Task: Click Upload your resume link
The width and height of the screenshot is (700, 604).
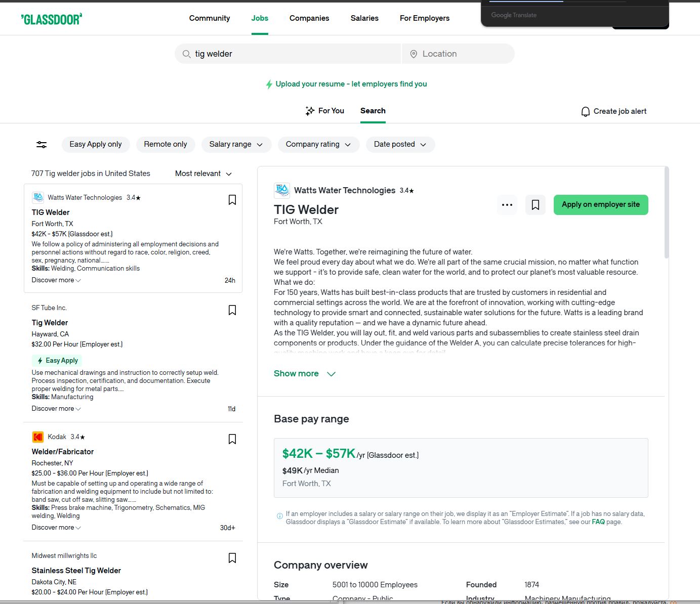Action: pos(351,84)
